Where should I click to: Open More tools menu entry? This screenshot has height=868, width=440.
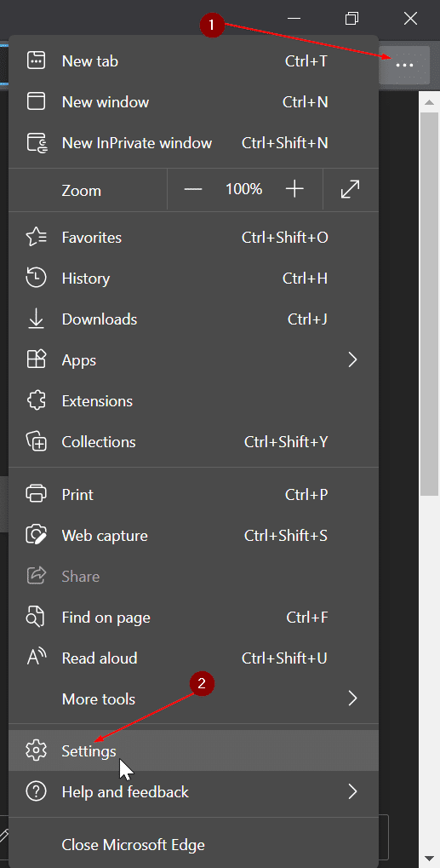click(x=193, y=698)
